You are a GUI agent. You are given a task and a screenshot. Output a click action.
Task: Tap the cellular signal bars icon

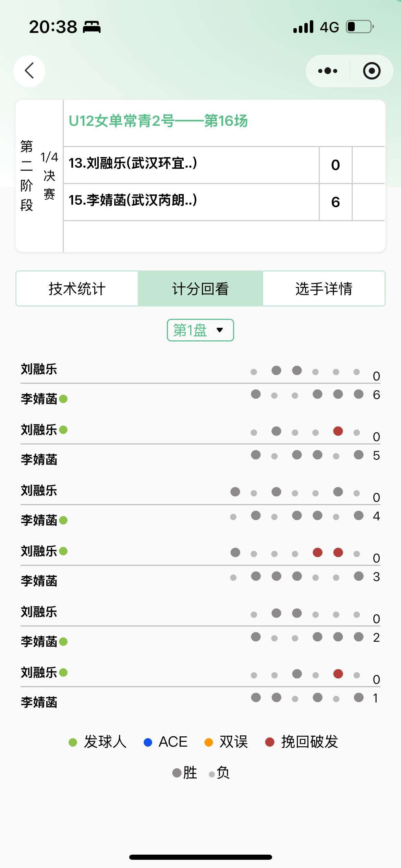pyautogui.click(x=303, y=27)
